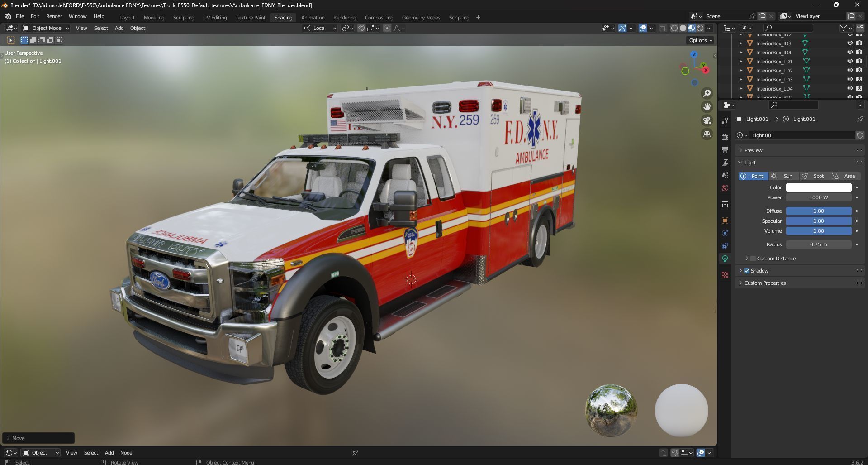The height and width of the screenshot is (465, 868).
Task: Open the Output properties tab
Action: click(725, 149)
